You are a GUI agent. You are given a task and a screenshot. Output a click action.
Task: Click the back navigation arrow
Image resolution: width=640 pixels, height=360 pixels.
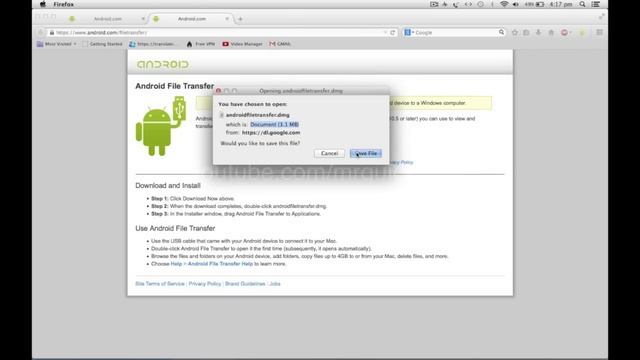coord(40,32)
